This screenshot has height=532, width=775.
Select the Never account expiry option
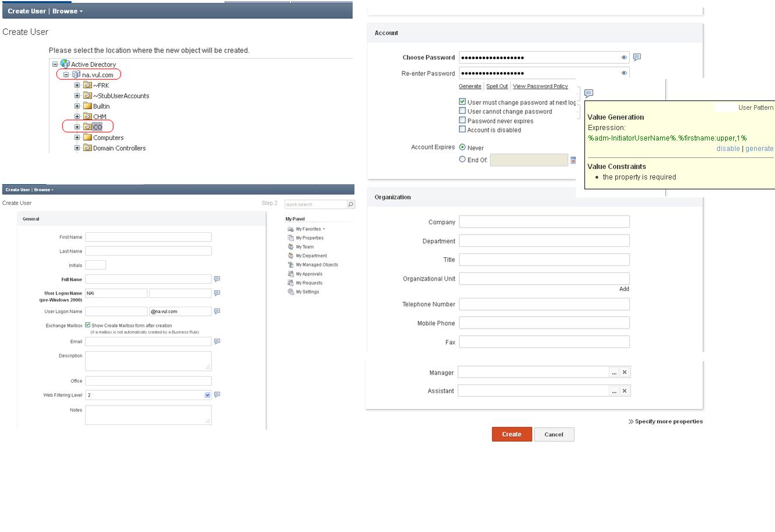click(462, 148)
